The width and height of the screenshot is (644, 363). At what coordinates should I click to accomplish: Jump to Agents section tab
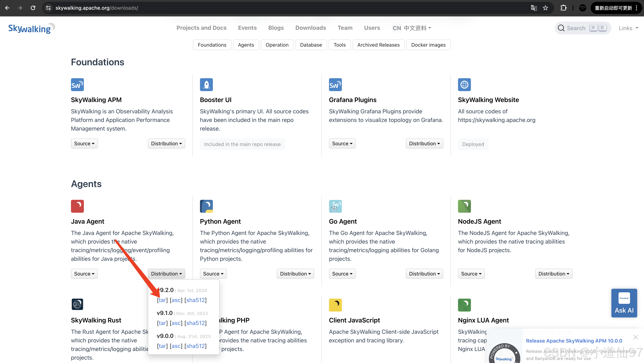click(x=246, y=45)
